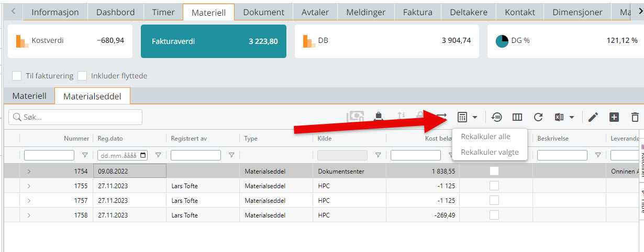
Task: Select the Dokumentsenter cell in row 1754
Action: [349, 171]
